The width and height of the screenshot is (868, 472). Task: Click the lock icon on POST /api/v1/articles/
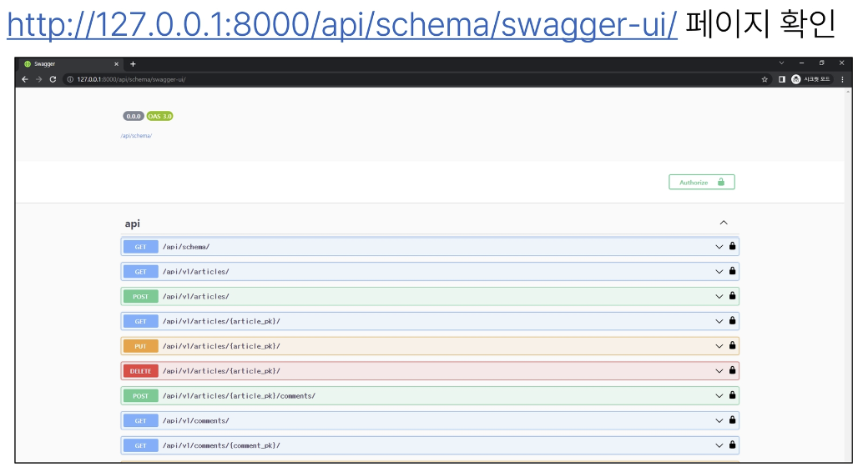coord(733,296)
